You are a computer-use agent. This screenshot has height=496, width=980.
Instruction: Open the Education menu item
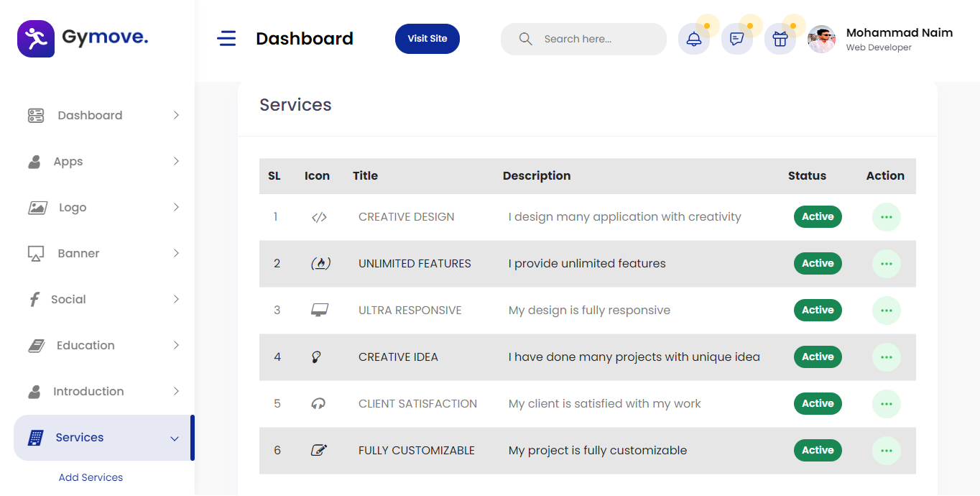pos(85,345)
